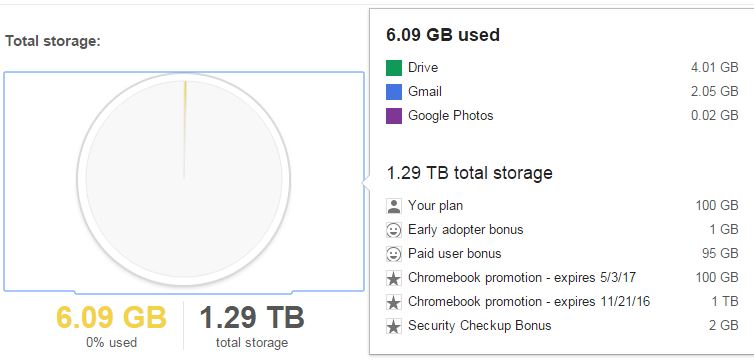Click the 1.29 TB total storage heading
Viewport: 754px width, 360px height.
point(469,173)
